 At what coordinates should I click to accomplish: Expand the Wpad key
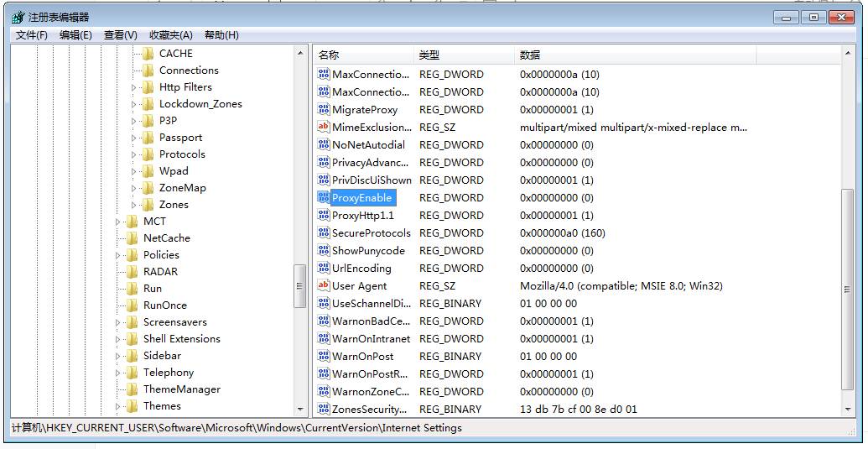134,171
